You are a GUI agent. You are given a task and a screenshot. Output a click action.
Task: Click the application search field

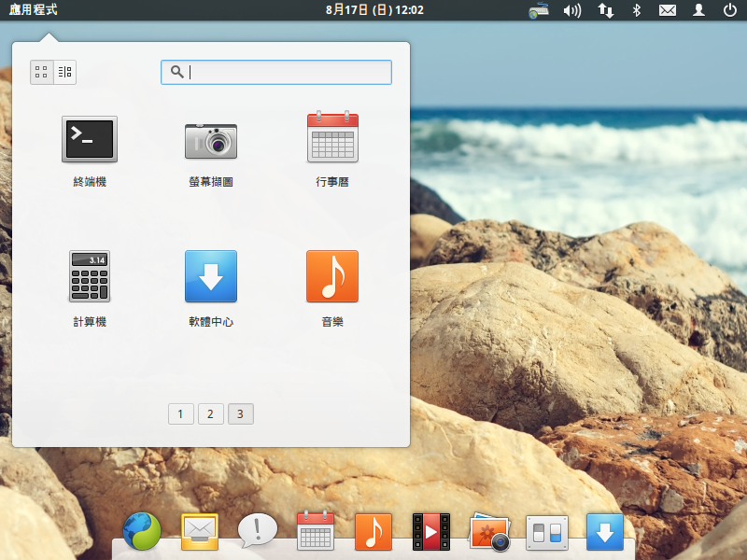(276, 73)
